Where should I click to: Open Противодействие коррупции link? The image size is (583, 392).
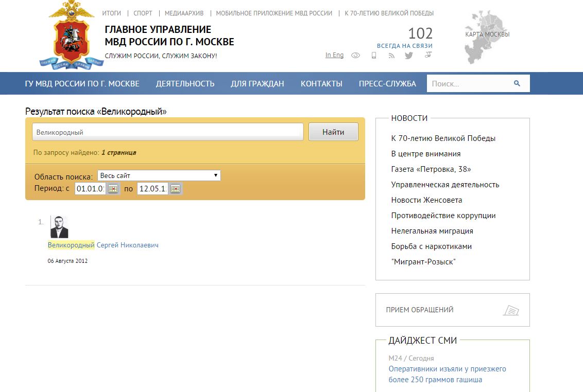[443, 216]
